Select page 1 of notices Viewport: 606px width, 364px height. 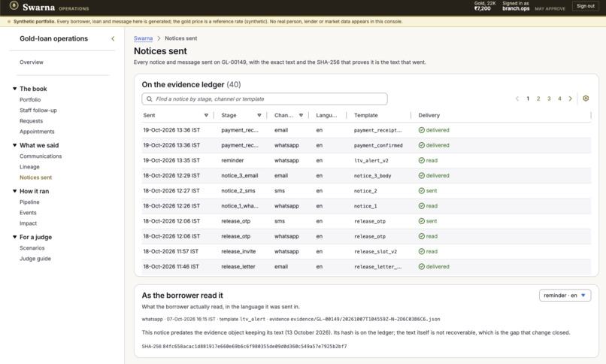click(x=528, y=99)
